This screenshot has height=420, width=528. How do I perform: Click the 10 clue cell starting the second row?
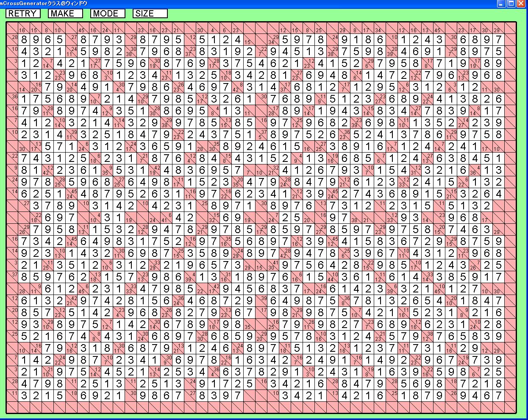13,52
